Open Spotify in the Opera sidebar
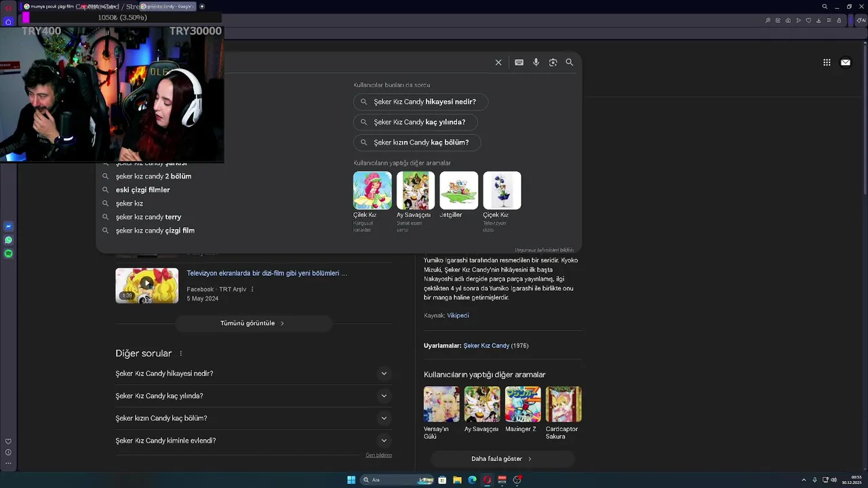 coord(8,253)
